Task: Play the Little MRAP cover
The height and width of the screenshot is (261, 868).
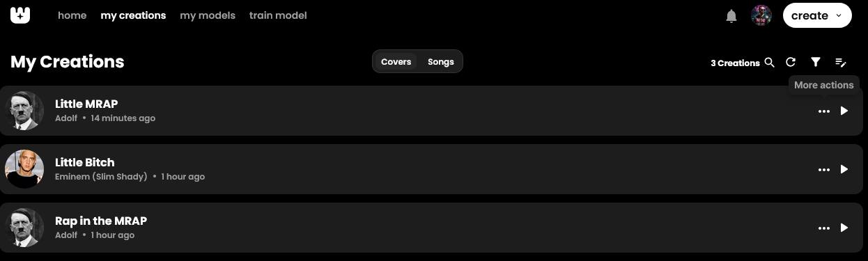Action: click(844, 111)
